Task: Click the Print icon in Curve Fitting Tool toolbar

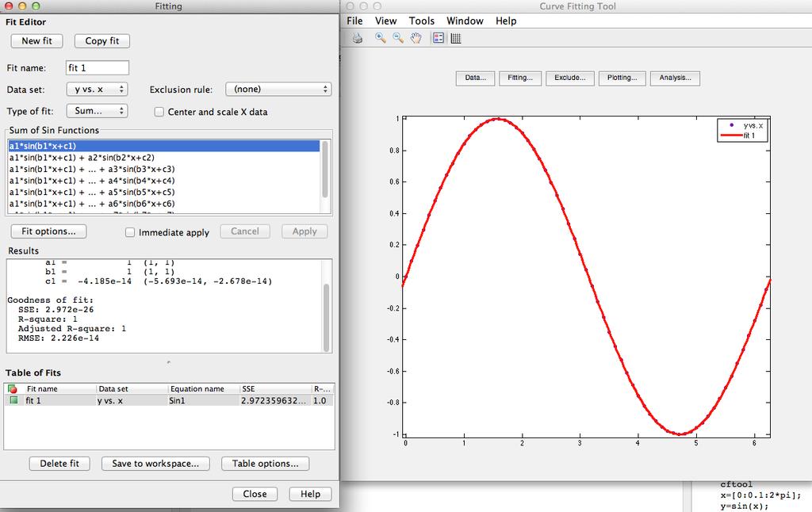Action: click(358, 38)
